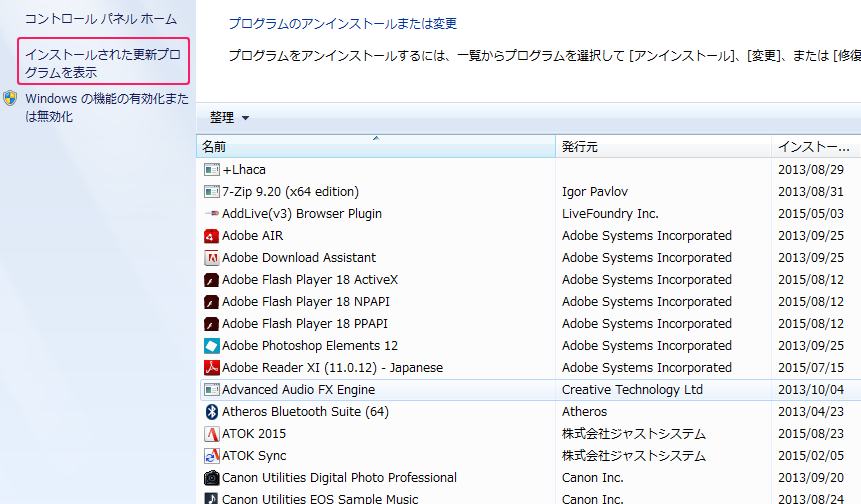Click install date 2013/08/29
This screenshot has width=861, height=504.
[x=811, y=170]
